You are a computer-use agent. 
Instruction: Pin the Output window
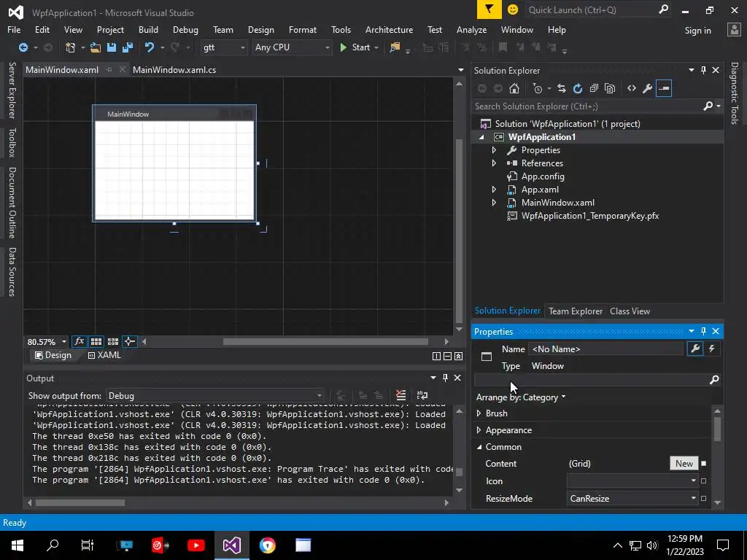[445, 378]
